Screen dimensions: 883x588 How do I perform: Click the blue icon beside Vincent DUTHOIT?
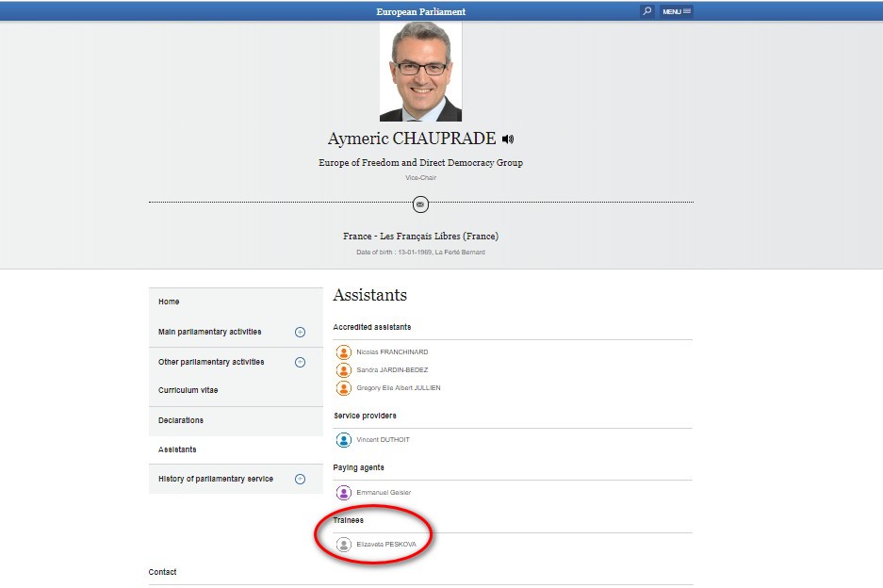pyautogui.click(x=344, y=440)
